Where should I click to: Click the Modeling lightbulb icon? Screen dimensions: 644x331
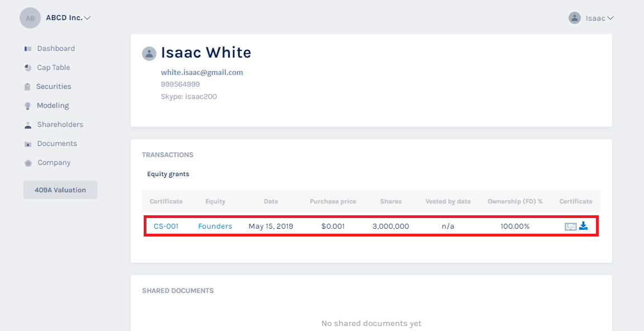(28, 106)
